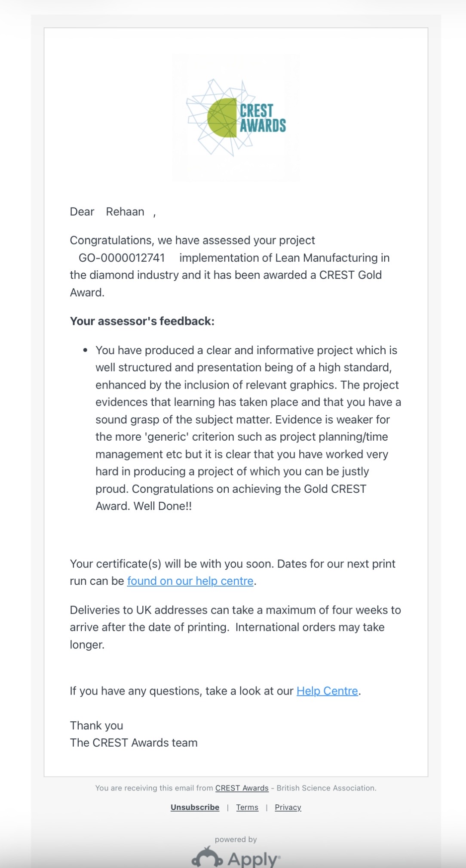This screenshot has height=868, width=466.
Task: Click the opening 'Congratulations, we have assessed' line
Action: click(x=192, y=240)
